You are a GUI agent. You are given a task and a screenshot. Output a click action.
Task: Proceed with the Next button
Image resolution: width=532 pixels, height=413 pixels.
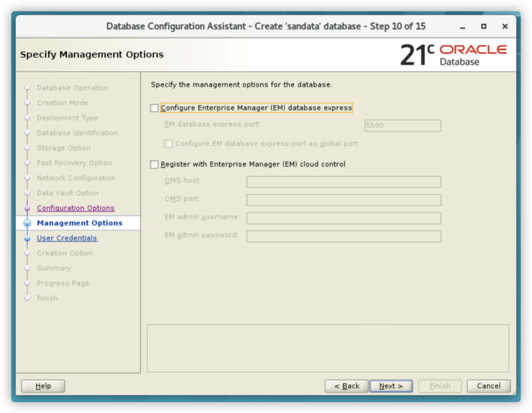click(391, 386)
